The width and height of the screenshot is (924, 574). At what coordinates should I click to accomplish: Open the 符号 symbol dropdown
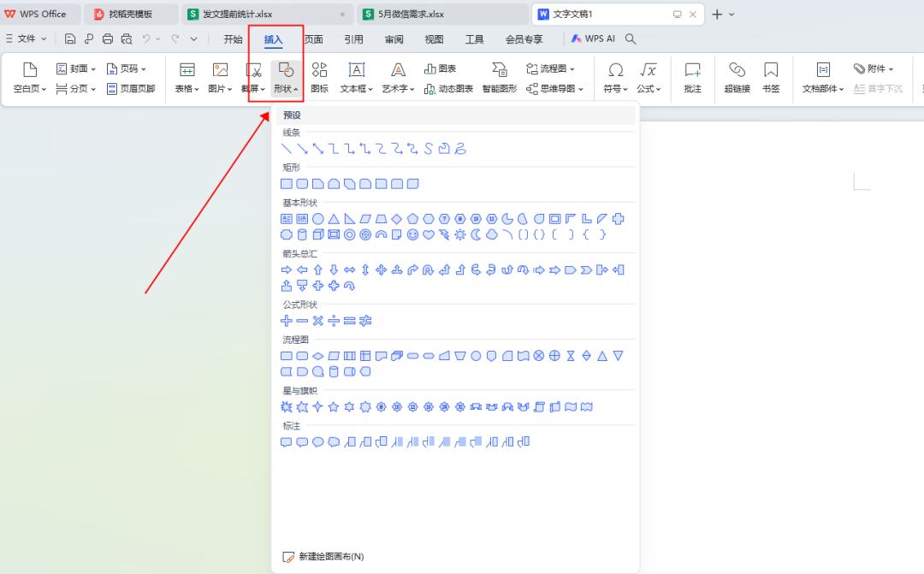click(x=615, y=78)
